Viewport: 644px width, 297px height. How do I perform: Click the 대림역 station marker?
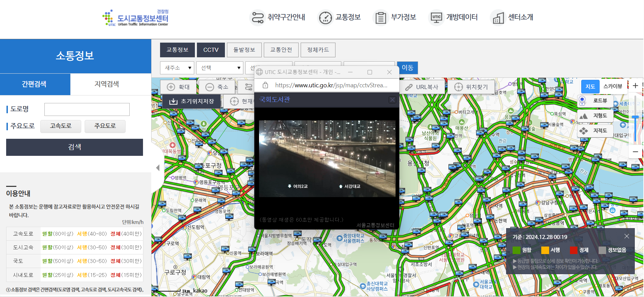tap(195, 277)
